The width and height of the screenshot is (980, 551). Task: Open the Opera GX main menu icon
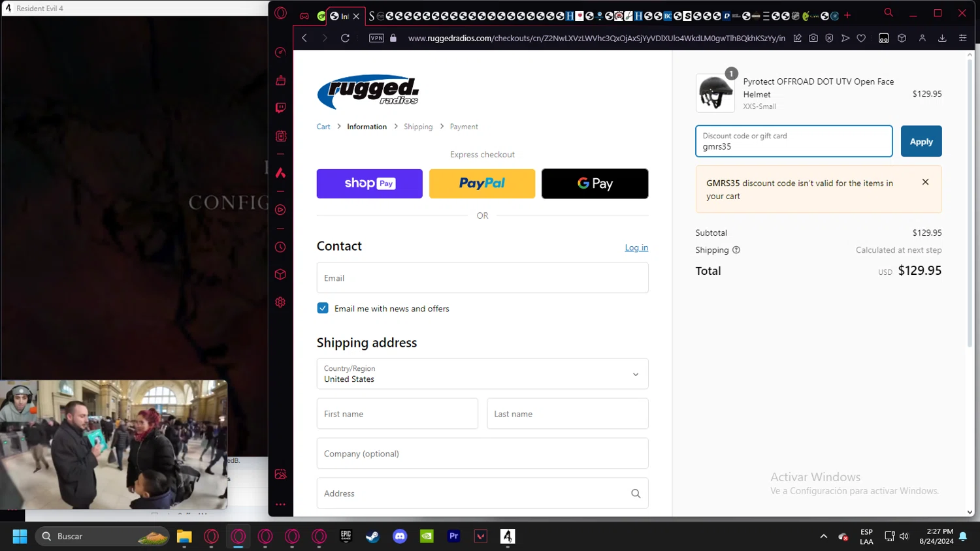[281, 13]
